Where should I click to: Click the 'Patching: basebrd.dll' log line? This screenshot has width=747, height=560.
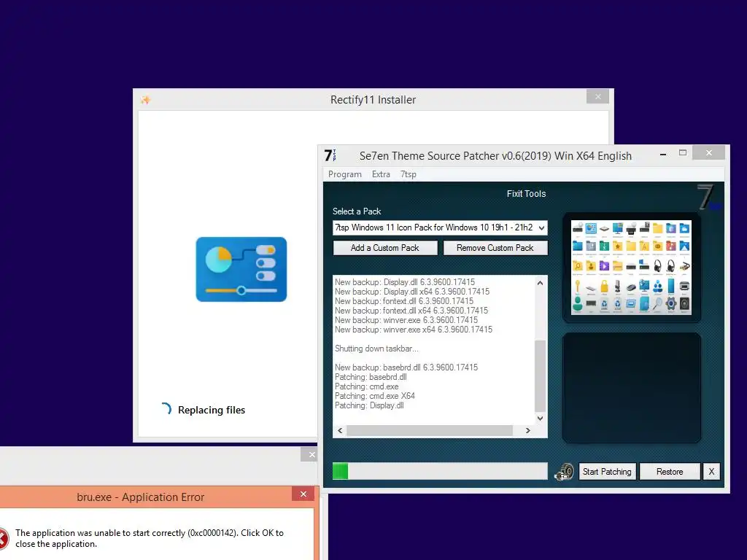371,377
